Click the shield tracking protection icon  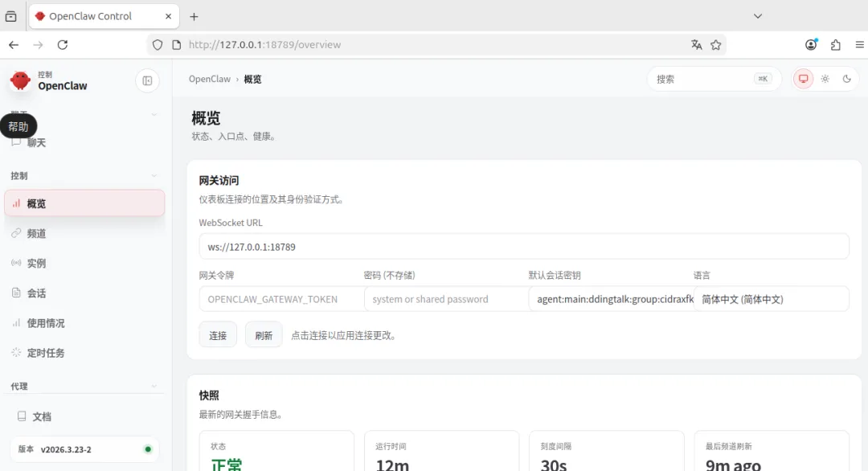[x=158, y=45]
